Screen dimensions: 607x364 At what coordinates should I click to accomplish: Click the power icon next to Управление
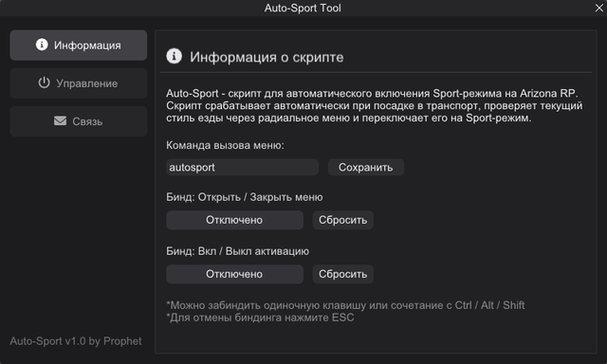pyautogui.click(x=45, y=82)
